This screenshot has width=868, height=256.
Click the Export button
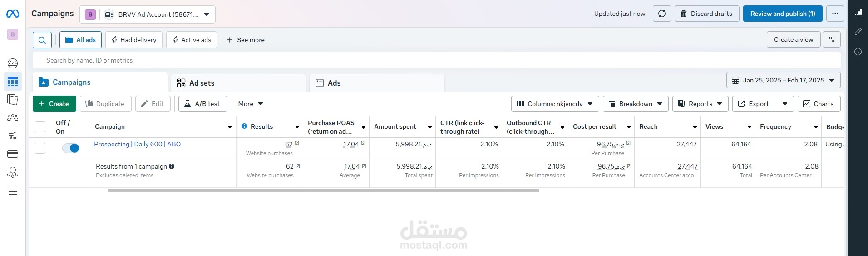click(x=754, y=104)
